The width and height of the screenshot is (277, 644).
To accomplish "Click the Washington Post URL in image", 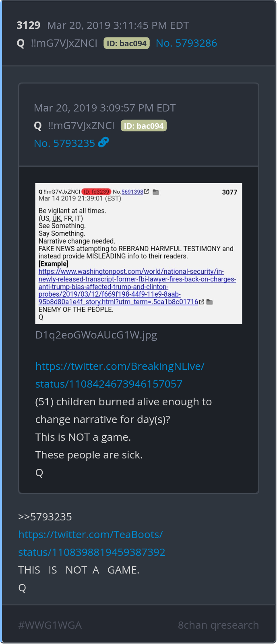I will [x=137, y=287].
